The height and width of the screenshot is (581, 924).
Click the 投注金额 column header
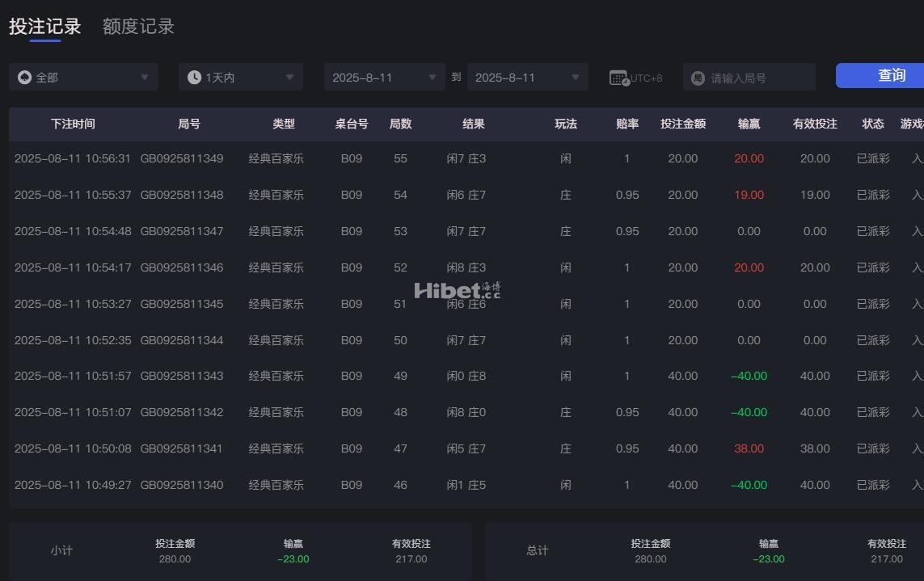683,124
